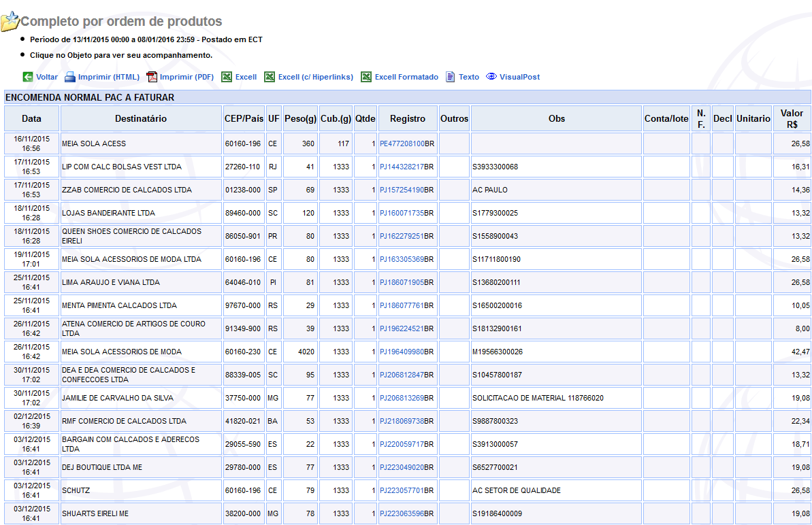Image resolution: width=812 pixels, height=525 pixels.
Task: Open registro PJ206813269 tracking
Action: (x=402, y=398)
